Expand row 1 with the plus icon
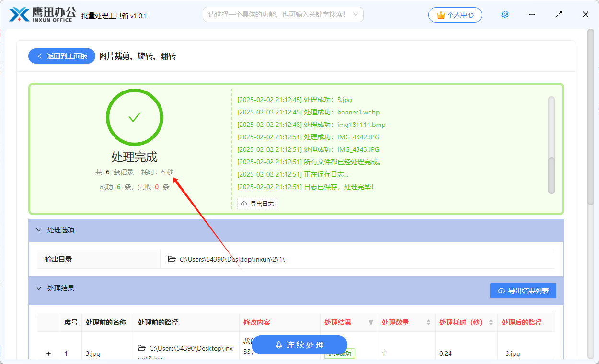This screenshot has height=364, width=599. pyautogui.click(x=48, y=353)
